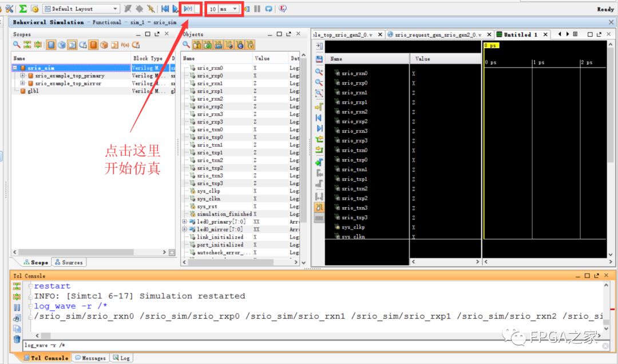The width and height of the screenshot is (618, 364).
Task: Select the Tcl Console tab
Action: coord(46,358)
